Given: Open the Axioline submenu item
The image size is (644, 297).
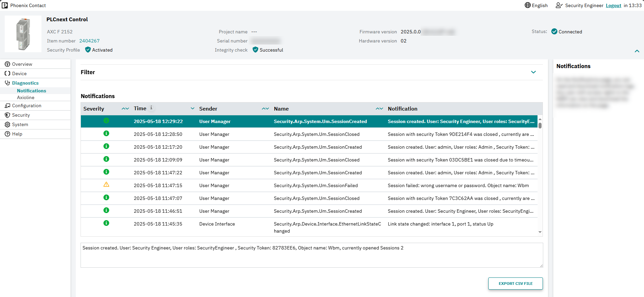Looking at the screenshot, I should pos(26,97).
